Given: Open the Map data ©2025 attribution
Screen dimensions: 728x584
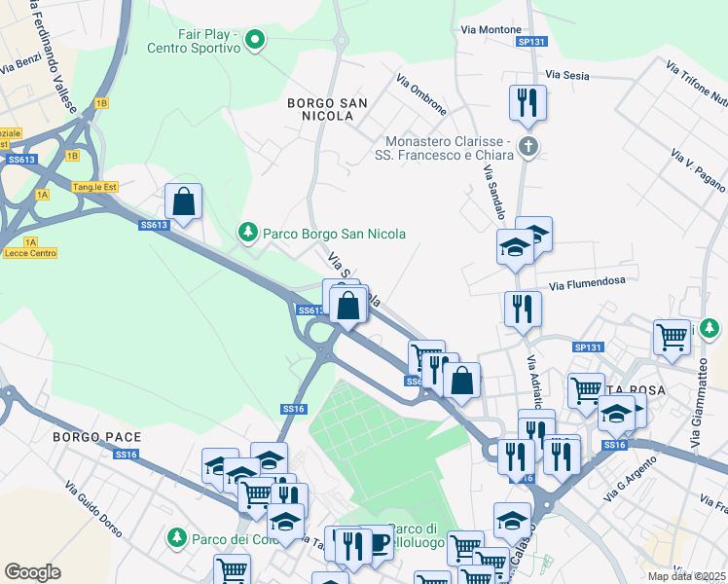Looking at the screenshot, I should [x=687, y=576].
